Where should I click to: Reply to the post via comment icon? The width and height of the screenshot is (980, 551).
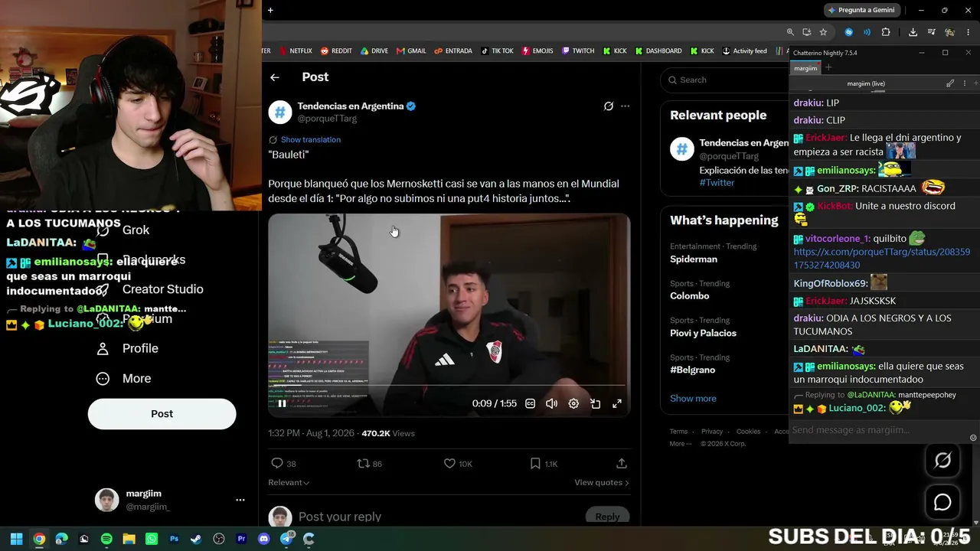pos(277,463)
